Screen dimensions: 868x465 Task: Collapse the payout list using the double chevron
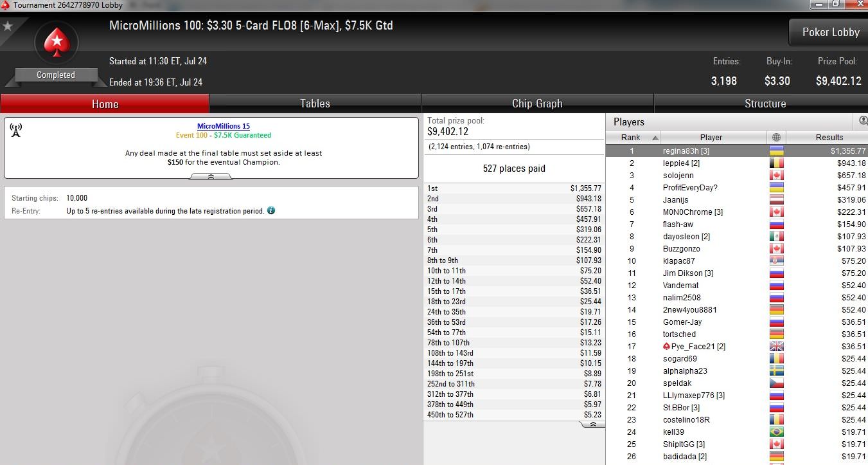594,424
